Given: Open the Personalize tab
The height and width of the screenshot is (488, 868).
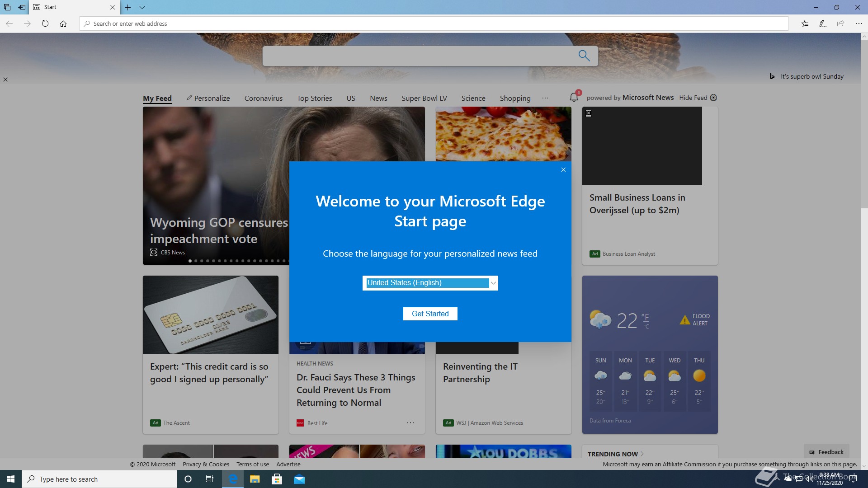Looking at the screenshot, I should (x=208, y=98).
